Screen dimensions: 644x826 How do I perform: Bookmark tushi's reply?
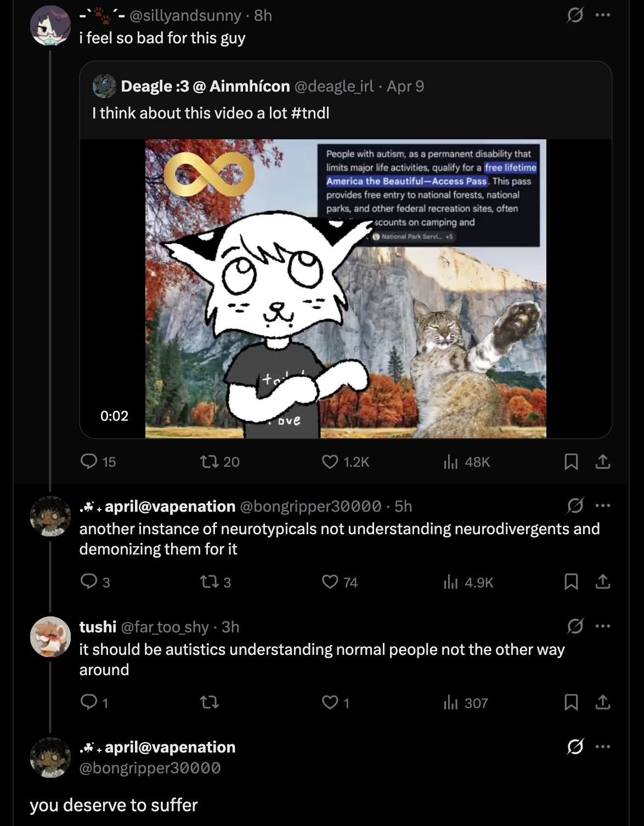(x=571, y=702)
